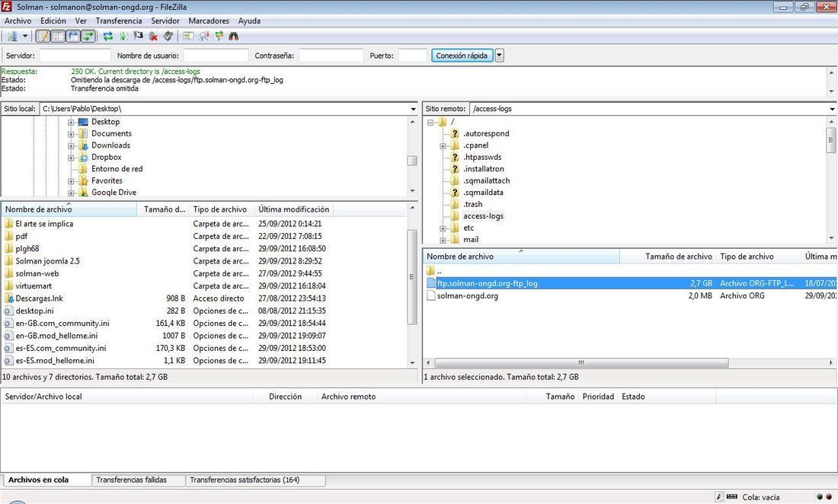Expand the .cpanel remote folder
838x504 pixels.
tap(443, 145)
